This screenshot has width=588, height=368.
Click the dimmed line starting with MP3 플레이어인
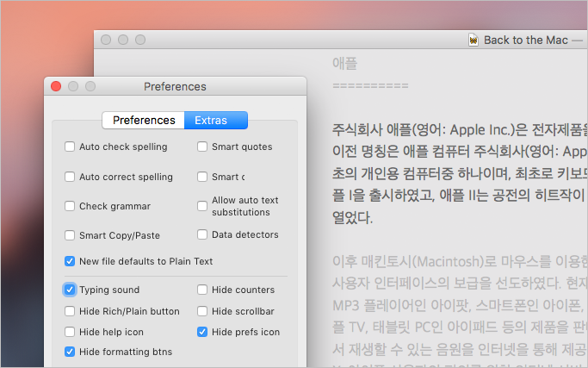[460, 306]
